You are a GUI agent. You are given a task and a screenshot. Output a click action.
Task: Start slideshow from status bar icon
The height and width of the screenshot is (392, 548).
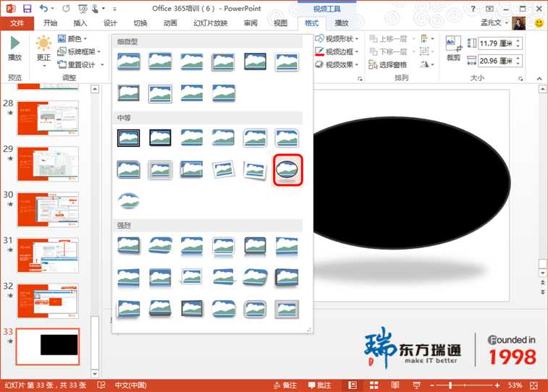pyautogui.click(x=416, y=385)
